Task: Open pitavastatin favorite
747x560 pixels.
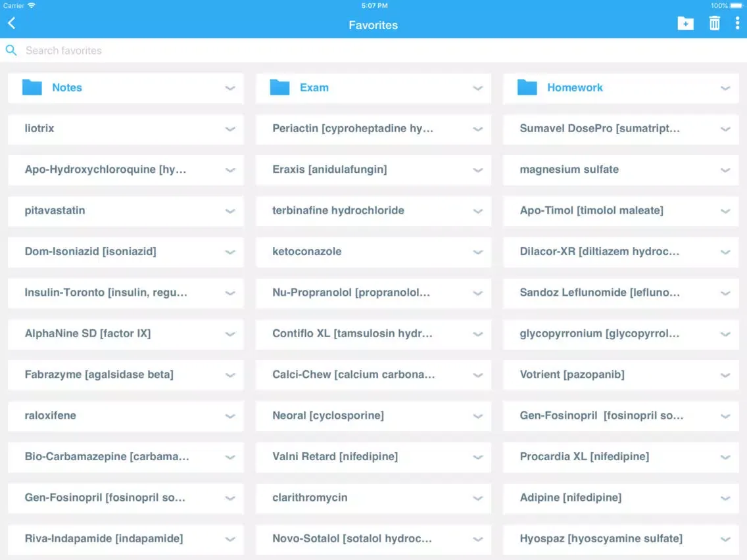Action: point(126,210)
